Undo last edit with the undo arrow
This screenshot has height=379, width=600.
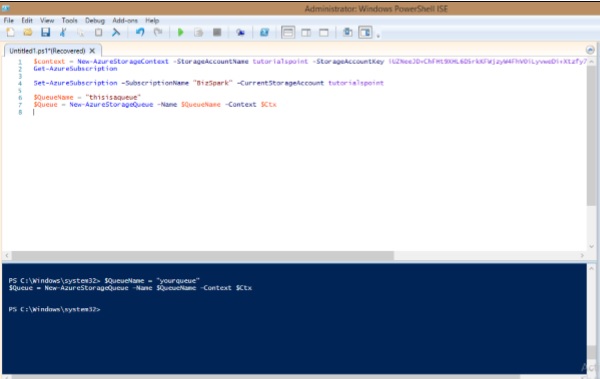click(x=140, y=33)
